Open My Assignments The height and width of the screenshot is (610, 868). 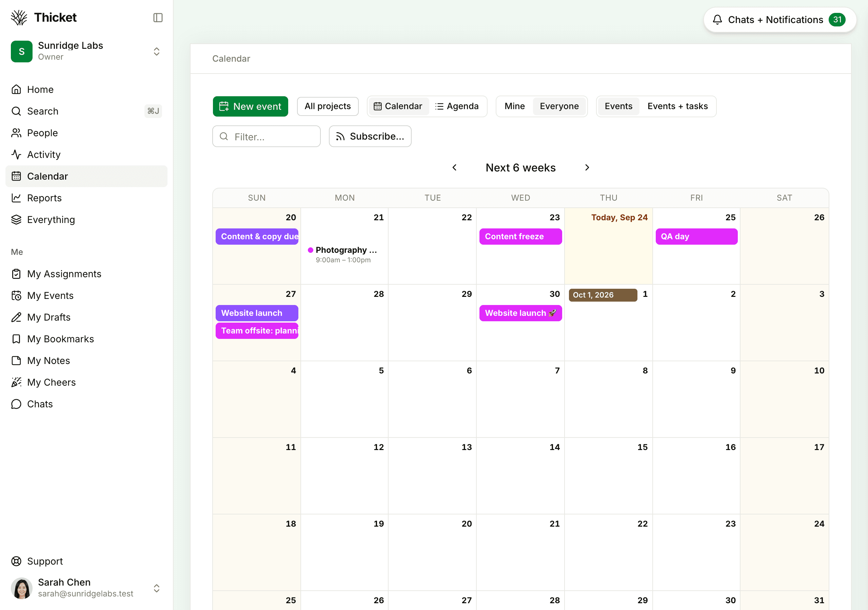(86, 274)
